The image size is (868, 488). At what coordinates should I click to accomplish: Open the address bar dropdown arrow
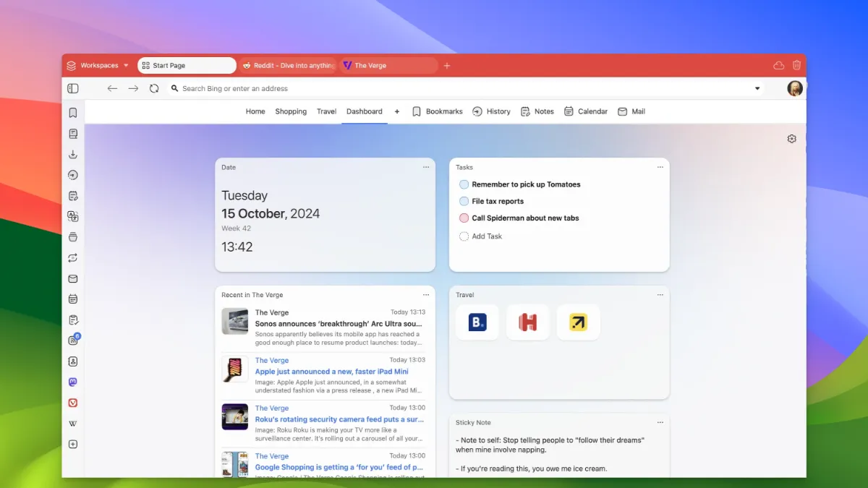(x=757, y=88)
